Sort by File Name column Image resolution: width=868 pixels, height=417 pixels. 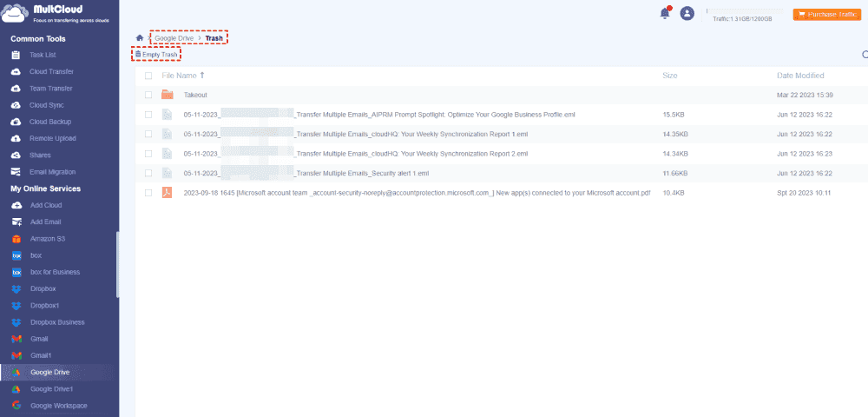[x=183, y=76]
